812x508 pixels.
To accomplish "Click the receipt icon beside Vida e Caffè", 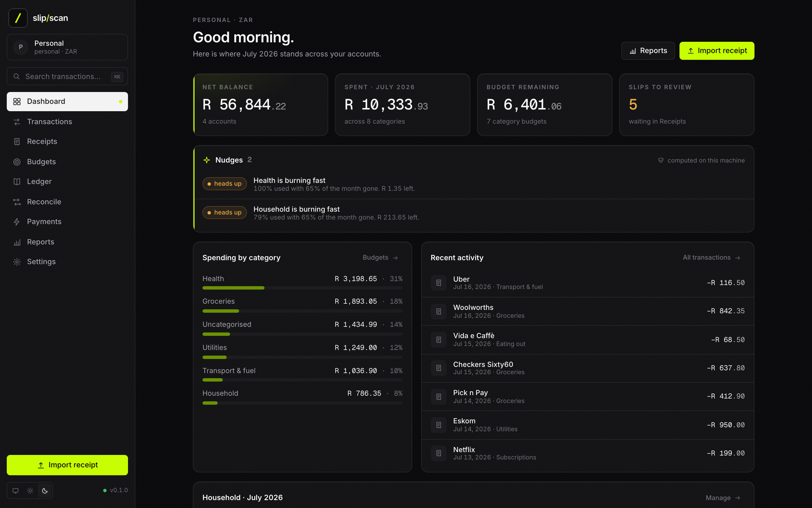I will coord(438,340).
